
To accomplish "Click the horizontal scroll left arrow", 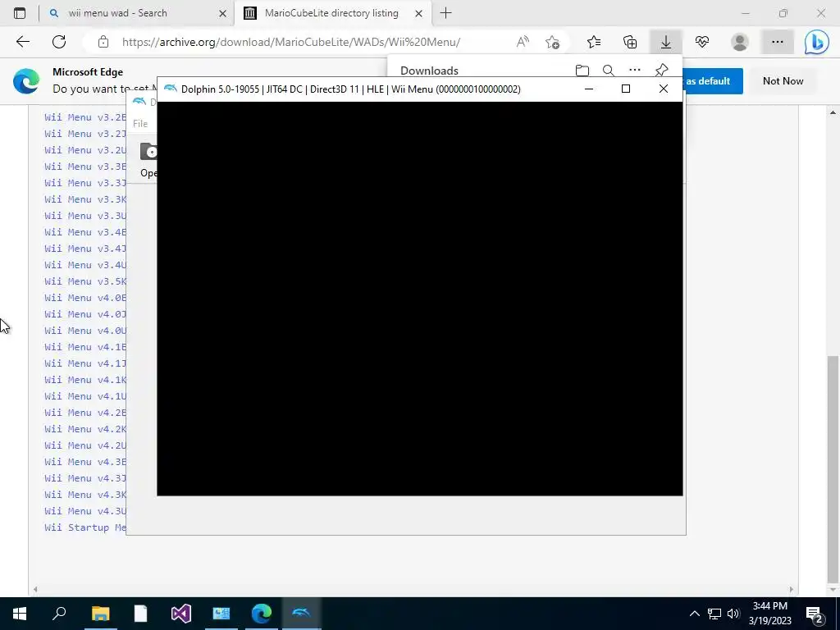I will (35, 589).
